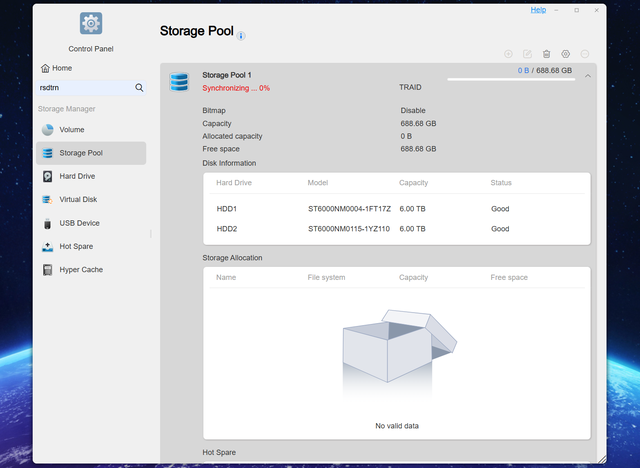Click the No valid data message

(397, 426)
